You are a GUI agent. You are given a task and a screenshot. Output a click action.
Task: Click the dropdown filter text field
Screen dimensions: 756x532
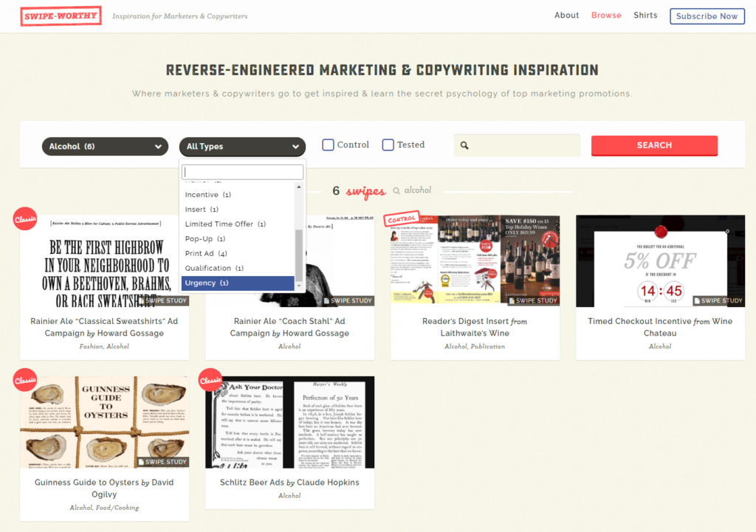[x=243, y=172]
